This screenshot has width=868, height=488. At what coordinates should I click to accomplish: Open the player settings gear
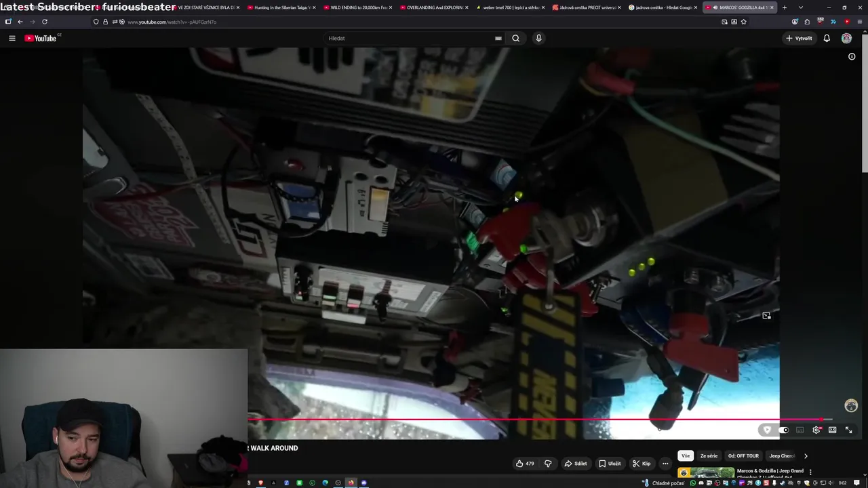(816, 430)
